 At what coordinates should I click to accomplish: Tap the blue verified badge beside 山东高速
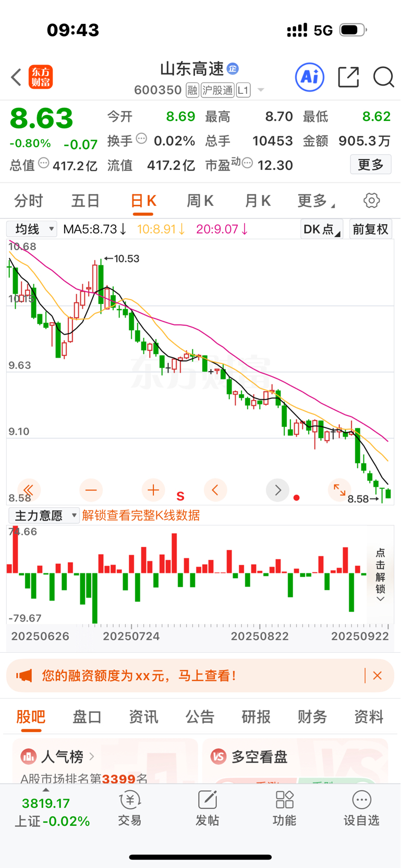(233, 68)
